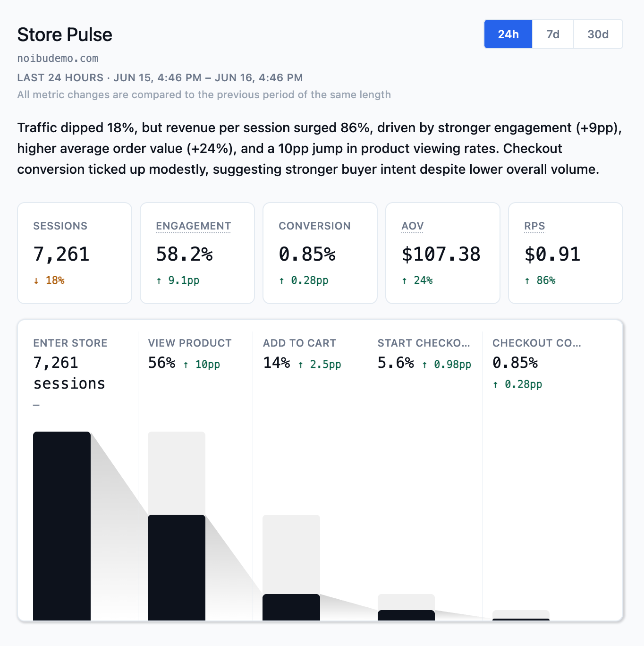Click the Sessions metric card

[75, 253]
